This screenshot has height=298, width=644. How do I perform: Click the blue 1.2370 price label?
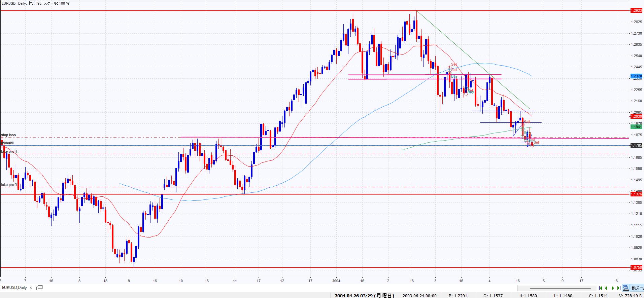(x=636, y=76)
